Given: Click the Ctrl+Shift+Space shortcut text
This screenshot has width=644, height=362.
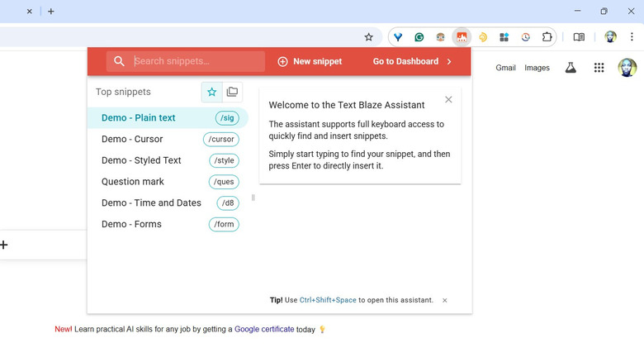Looking at the screenshot, I should pyautogui.click(x=328, y=300).
